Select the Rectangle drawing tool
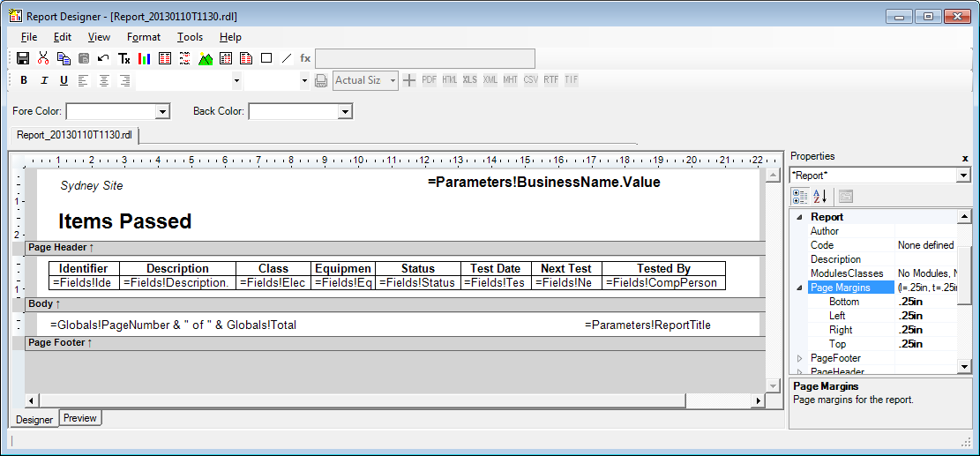Viewport: 980px width, 456px height. coord(266,58)
